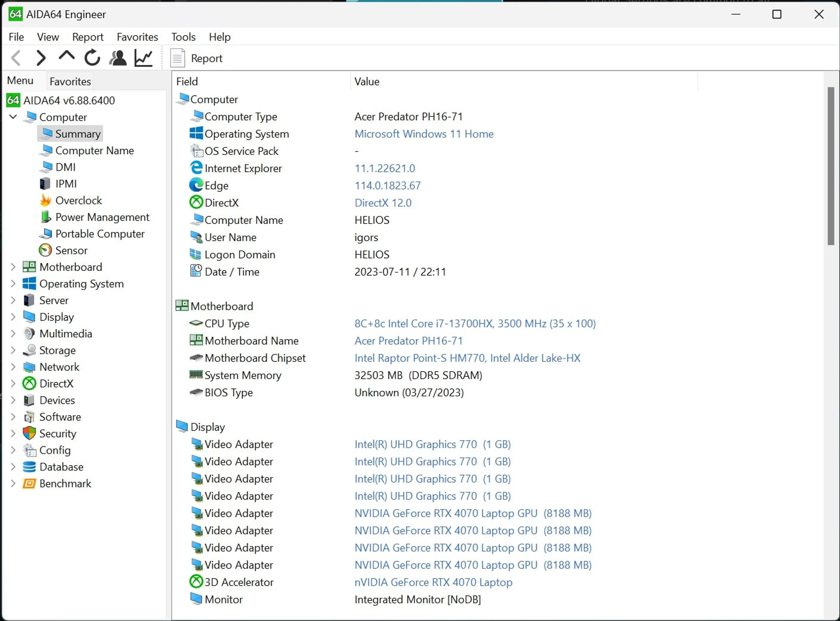The height and width of the screenshot is (621, 840).
Task: Open the View menu
Action: pos(48,37)
